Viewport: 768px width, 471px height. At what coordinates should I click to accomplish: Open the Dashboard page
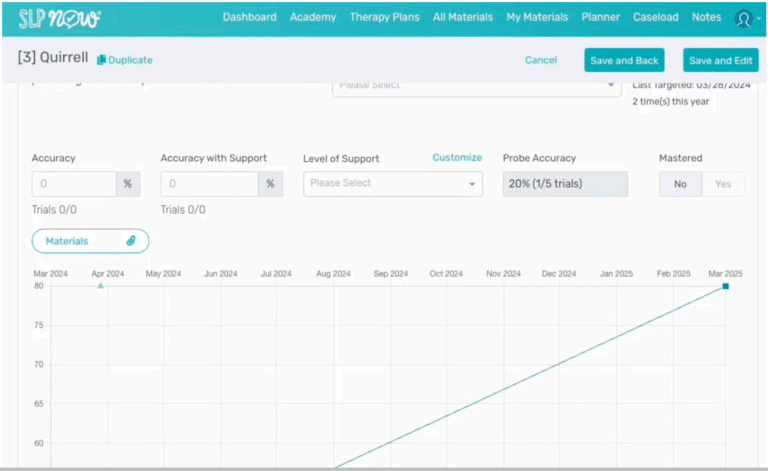pyautogui.click(x=249, y=17)
